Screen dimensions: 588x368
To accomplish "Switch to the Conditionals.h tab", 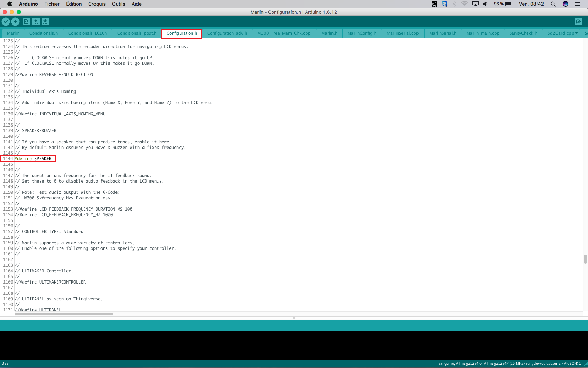I will point(43,33).
